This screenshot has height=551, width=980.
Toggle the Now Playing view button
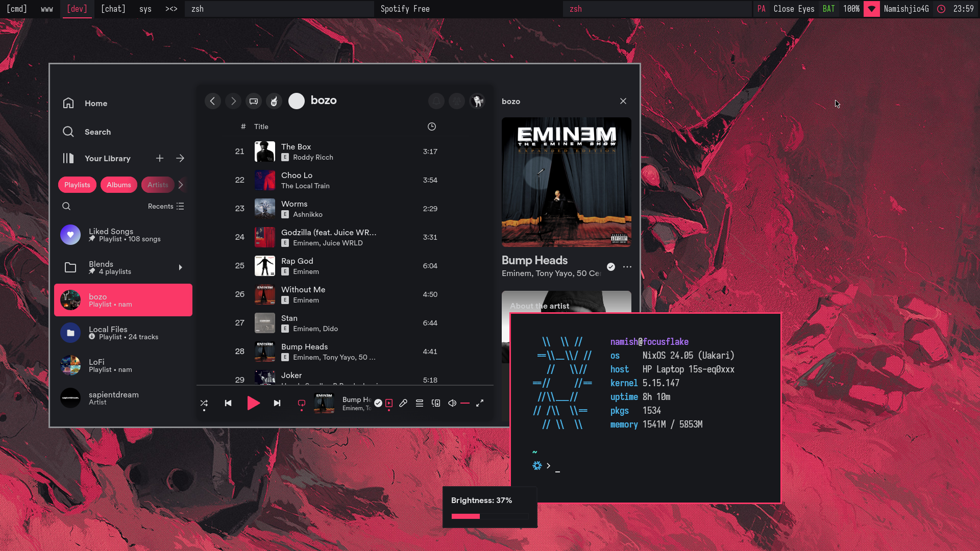coord(389,403)
